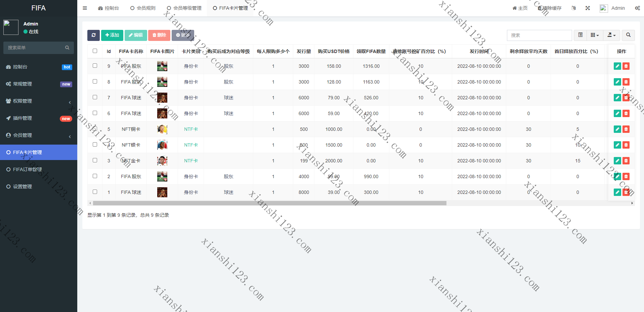Screen dimensions: 644x312
Task: Click the search magnifier button in toolbar
Action: 628,35
